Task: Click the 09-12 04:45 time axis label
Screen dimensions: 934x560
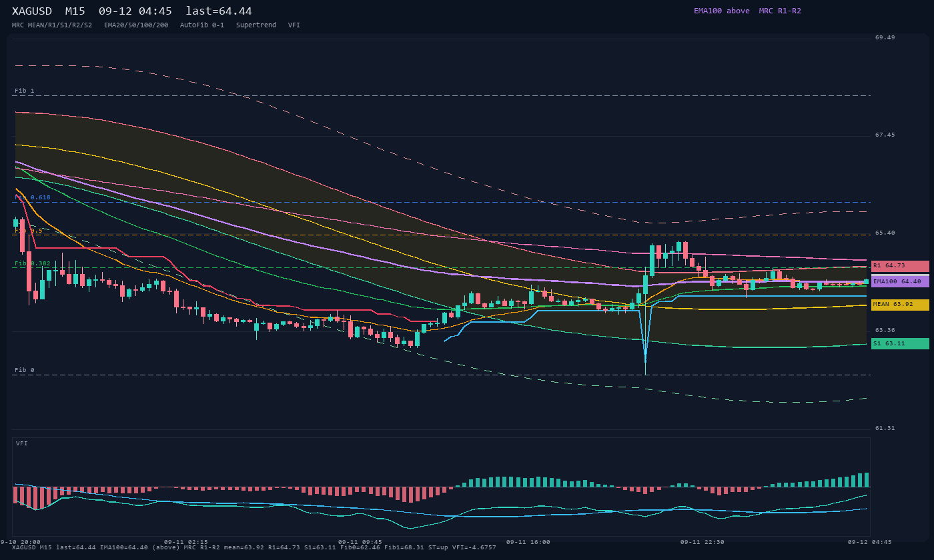Action: tap(870, 542)
